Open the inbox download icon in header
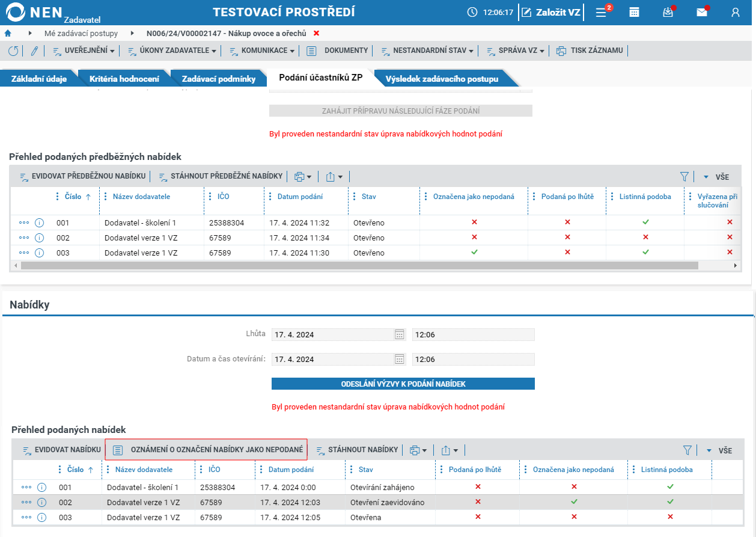 tap(668, 12)
